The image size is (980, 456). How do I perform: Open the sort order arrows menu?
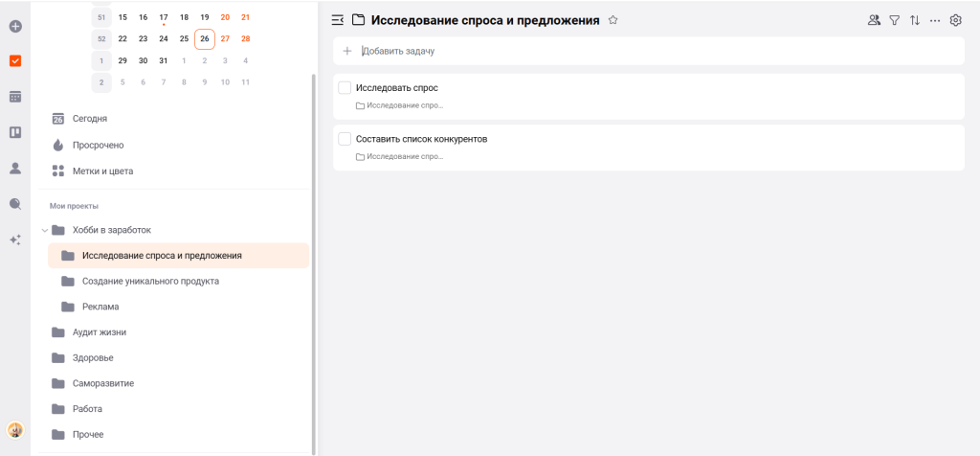915,20
